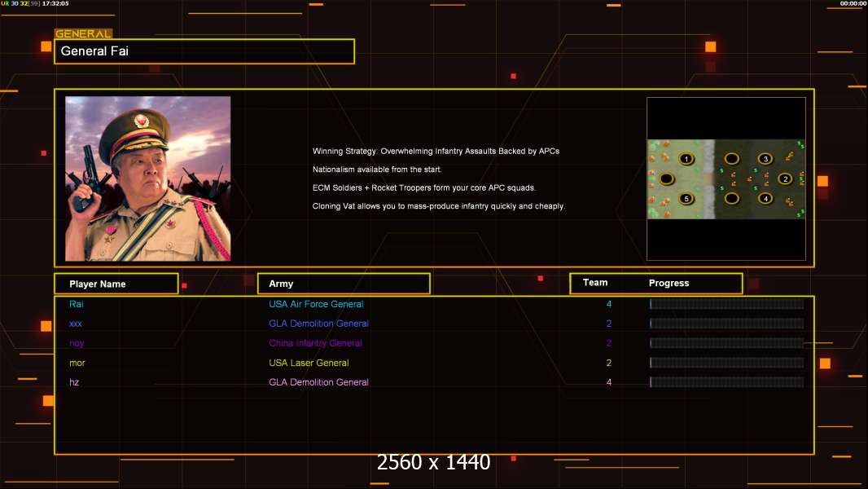Select player name hz

pos(74,382)
